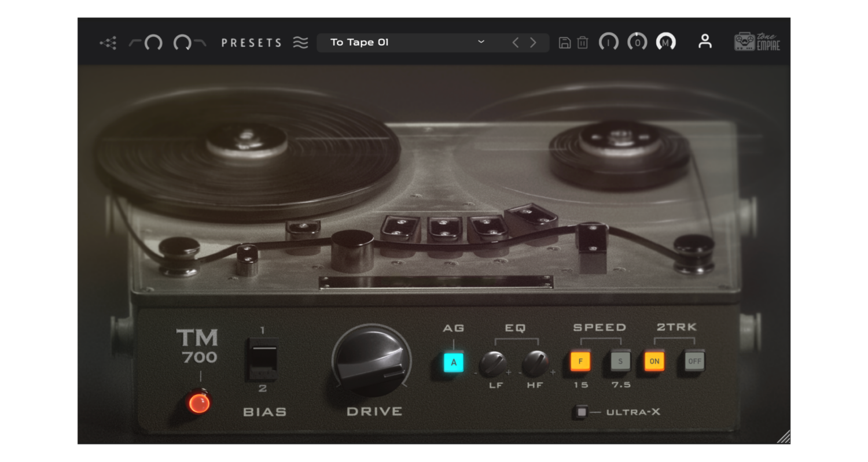Click the waveform icon next to PRESETS
The image size is (868, 462).
click(300, 42)
